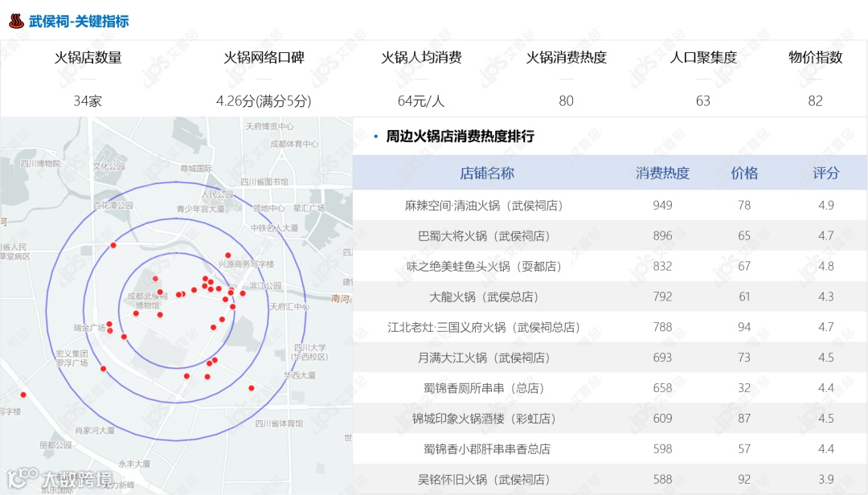The height and width of the screenshot is (495, 868).
Task: Click the 物价指数 value 82
Action: tap(816, 100)
